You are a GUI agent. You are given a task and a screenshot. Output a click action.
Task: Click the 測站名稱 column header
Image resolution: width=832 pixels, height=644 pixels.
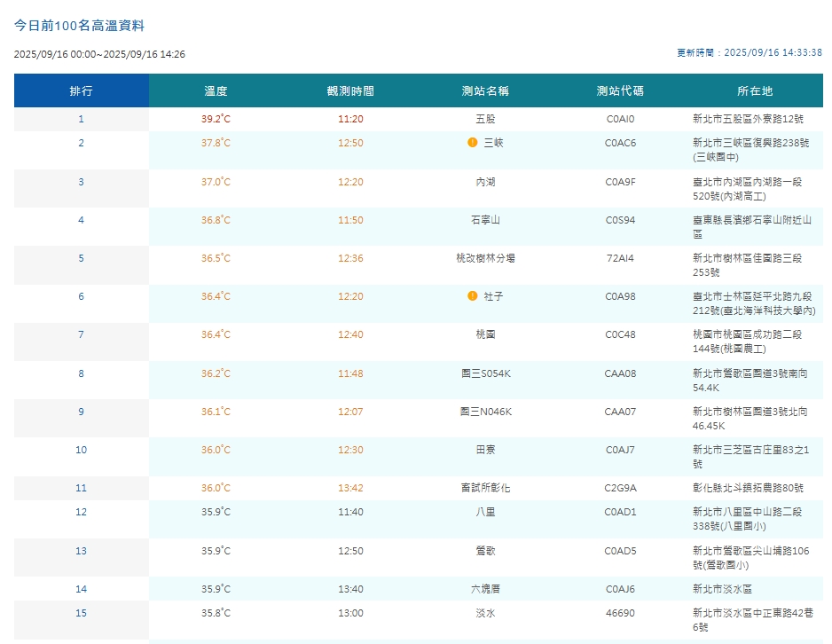tap(485, 90)
